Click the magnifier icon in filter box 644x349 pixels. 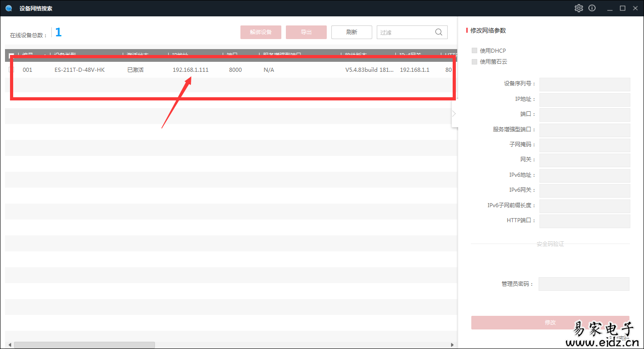point(439,32)
